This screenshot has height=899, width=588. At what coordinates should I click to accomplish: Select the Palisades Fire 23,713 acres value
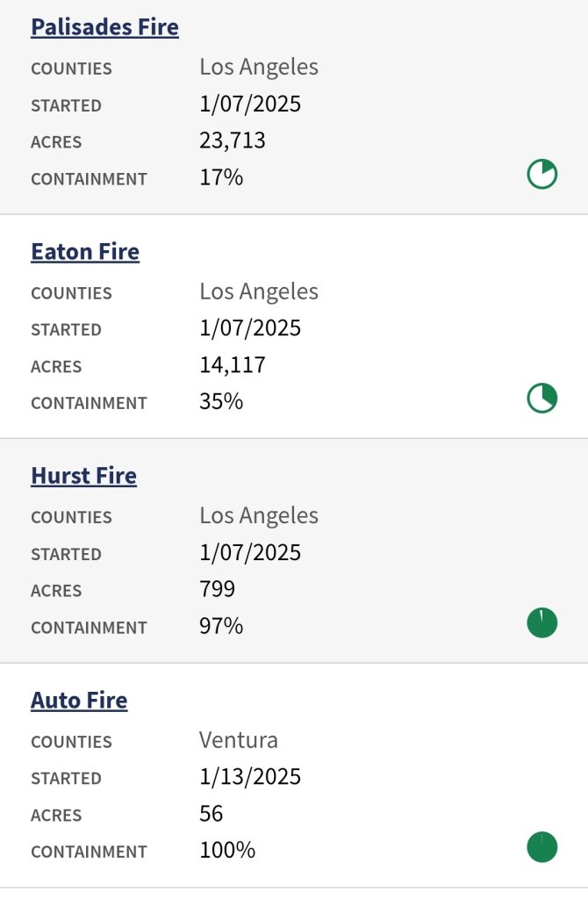tap(233, 140)
